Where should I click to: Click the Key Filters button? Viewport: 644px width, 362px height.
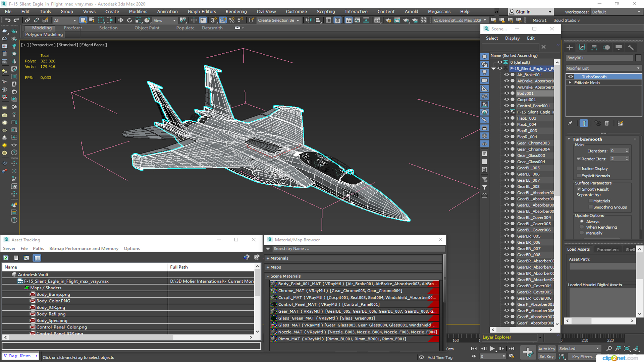tap(584, 357)
